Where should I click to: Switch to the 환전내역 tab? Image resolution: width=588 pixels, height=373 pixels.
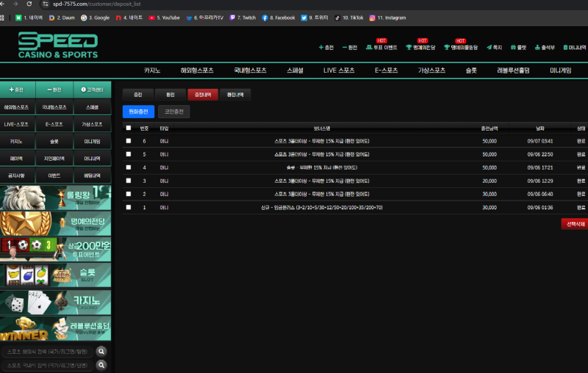(x=234, y=95)
